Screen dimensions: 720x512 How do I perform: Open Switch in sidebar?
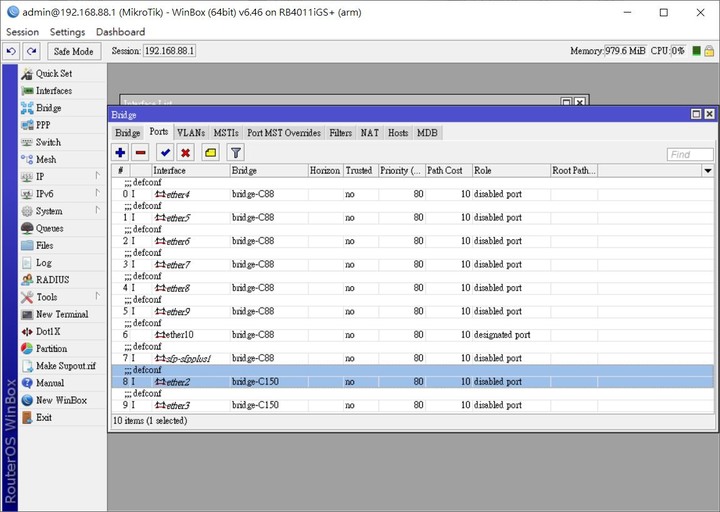62,142
